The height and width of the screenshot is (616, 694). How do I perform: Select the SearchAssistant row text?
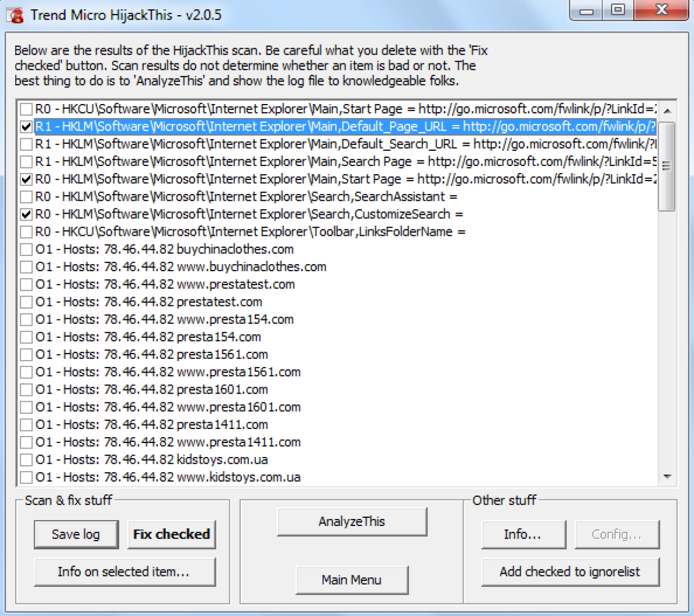(x=247, y=197)
